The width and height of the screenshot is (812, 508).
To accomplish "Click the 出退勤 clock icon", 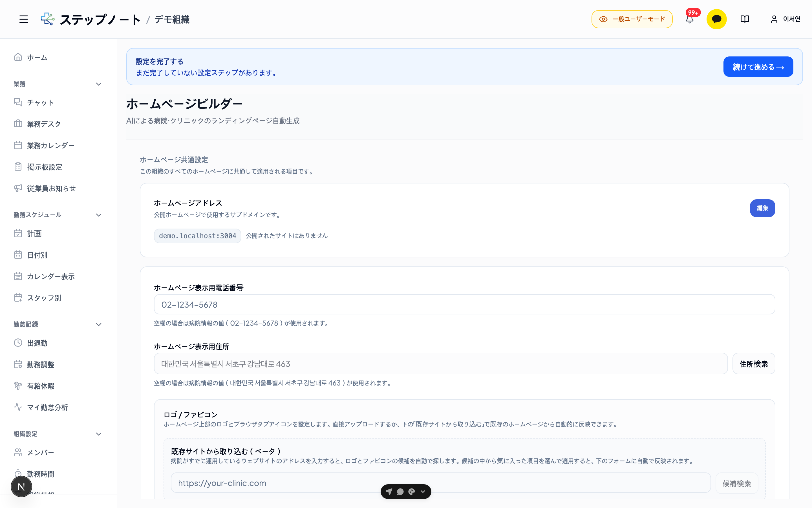I will click(x=18, y=343).
